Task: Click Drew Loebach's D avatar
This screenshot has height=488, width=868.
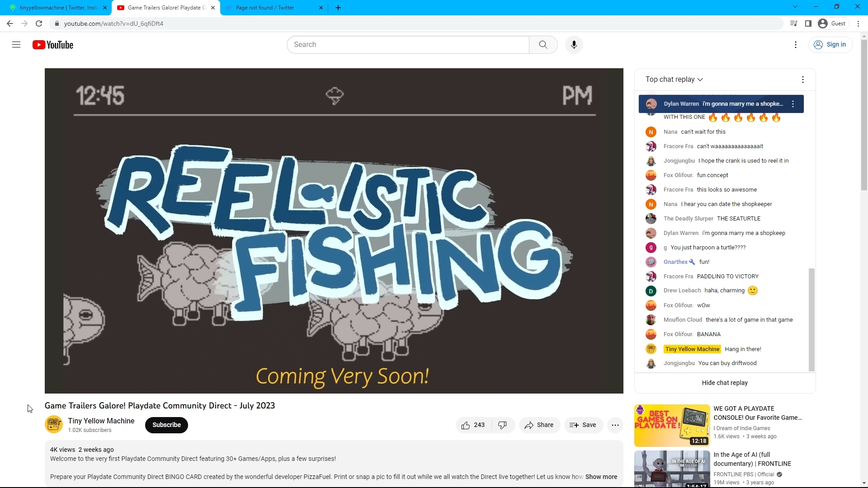Action: coord(651,291)
